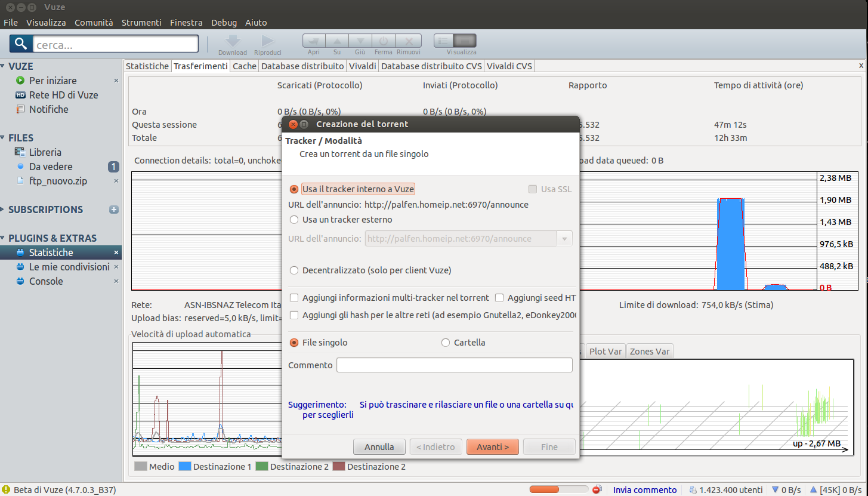Enable Aggiungi gli hash per le altre reti
Image resolution: width=868 pixels, height=496 pixels.
pos(294,315)
